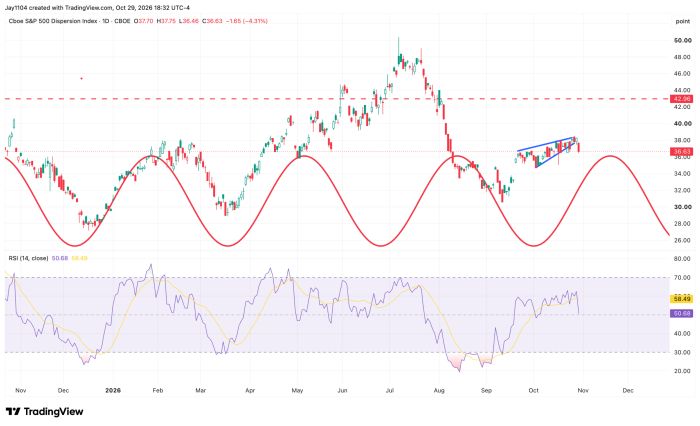This screenshot has height=426, width=700.
Task: Click the 2026 year label on time axis
Action: 113,390
